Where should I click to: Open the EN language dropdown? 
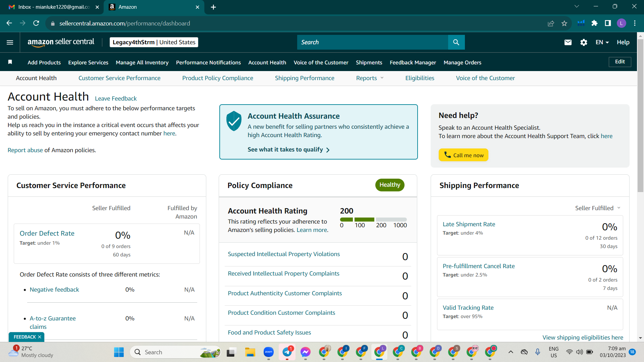tap(602, 42)
